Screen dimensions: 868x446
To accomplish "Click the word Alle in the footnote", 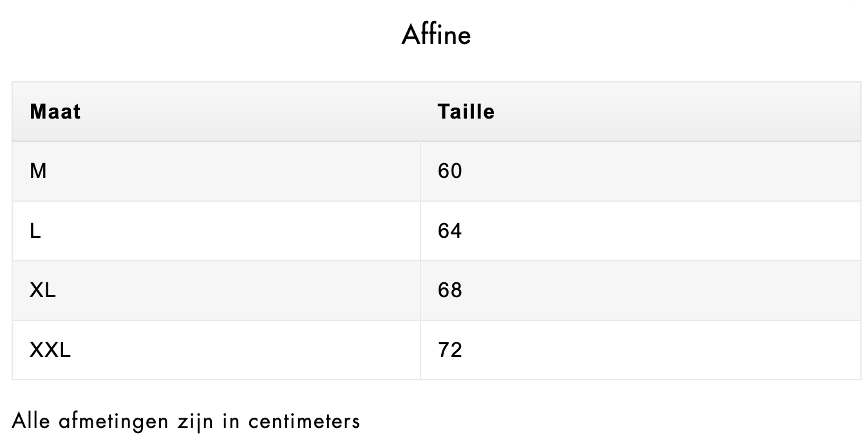I will pyautogui.click(x=31, y=422).
